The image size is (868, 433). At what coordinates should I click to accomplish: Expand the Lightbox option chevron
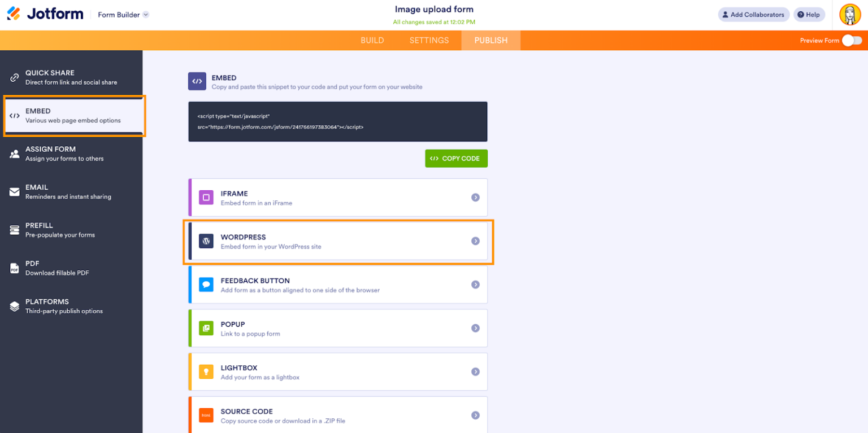[x=475, y=371]
